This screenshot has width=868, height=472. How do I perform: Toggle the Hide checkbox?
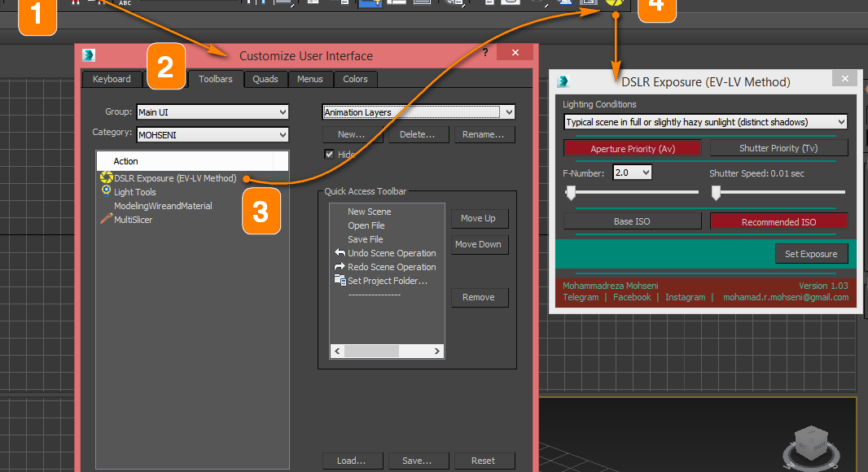tap(329, 154)
